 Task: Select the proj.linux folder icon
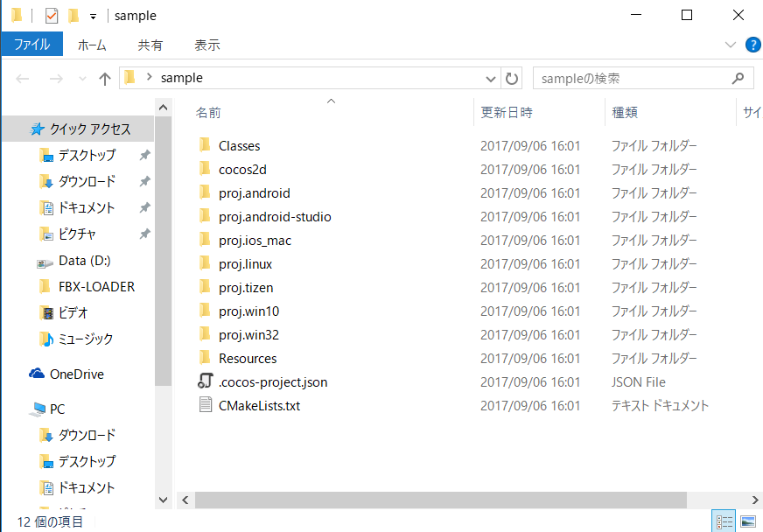205,263
